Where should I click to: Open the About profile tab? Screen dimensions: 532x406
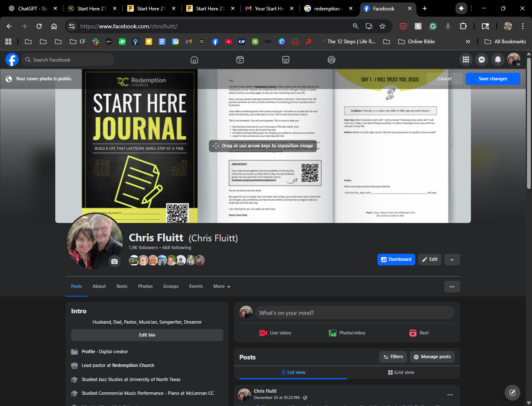point(99,286)
